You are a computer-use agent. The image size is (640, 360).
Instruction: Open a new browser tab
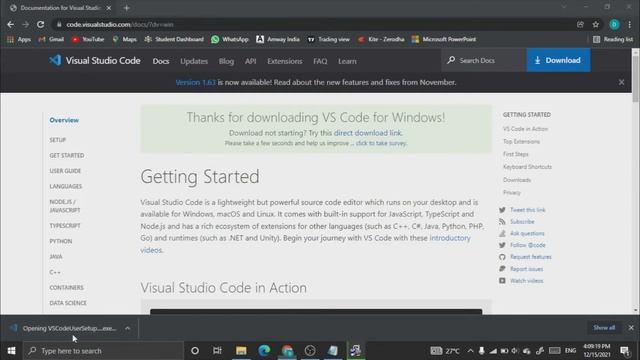click(127, 8)
